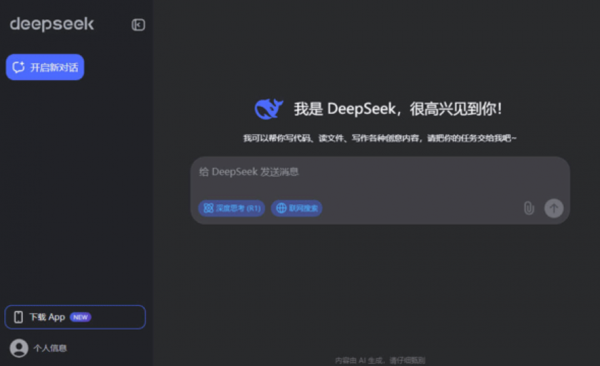
Task: Toggle 深度思考 (R1) deep thinking mode
Action: [232, 208]
